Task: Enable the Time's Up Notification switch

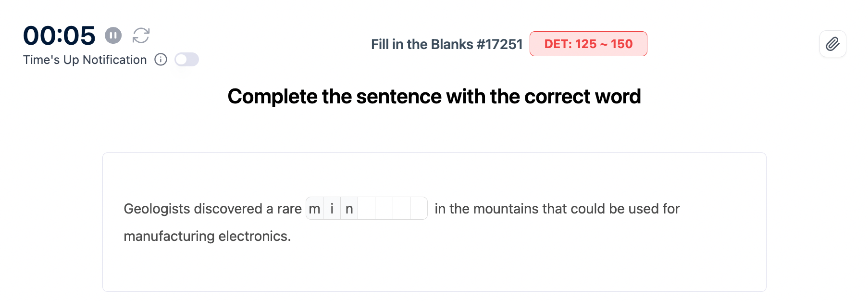Action: tap(186, 60)
